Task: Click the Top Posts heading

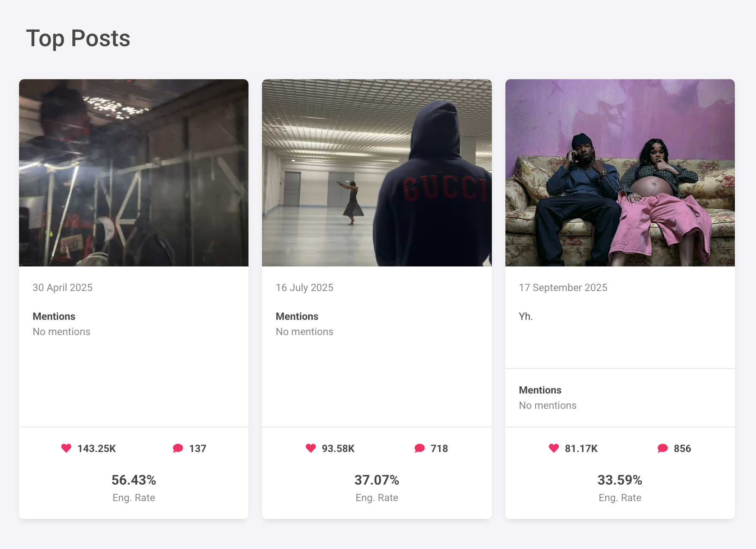Action: (x=78, y=39)
